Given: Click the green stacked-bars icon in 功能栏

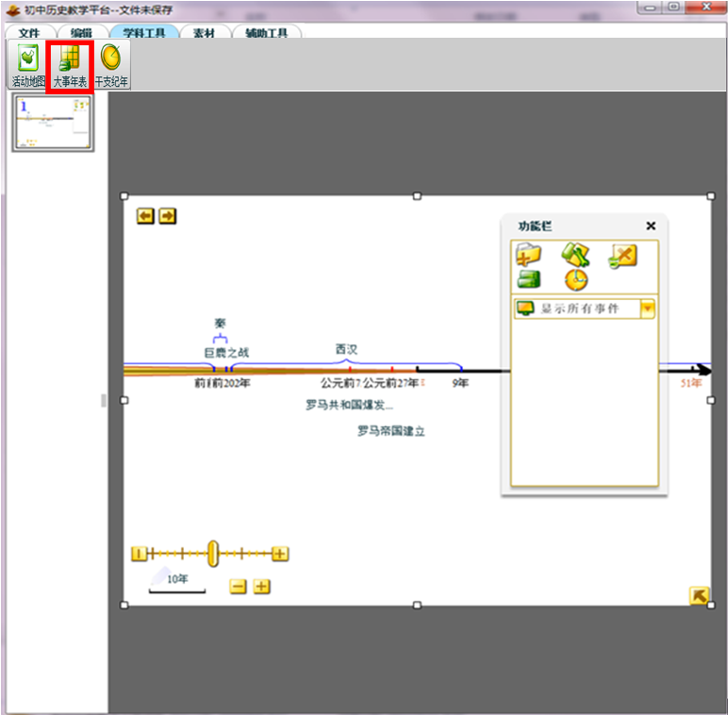Looking at the screenshot, I should pos(527,279).
